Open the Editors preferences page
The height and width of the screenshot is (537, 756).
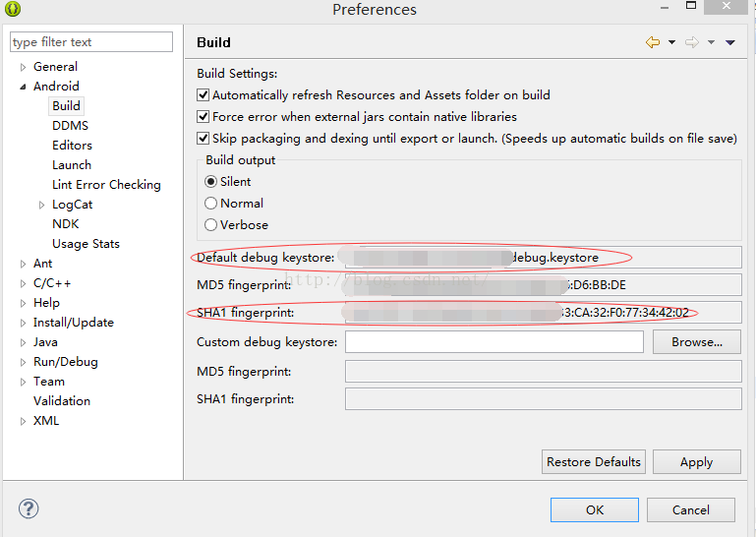click(72, 146)
